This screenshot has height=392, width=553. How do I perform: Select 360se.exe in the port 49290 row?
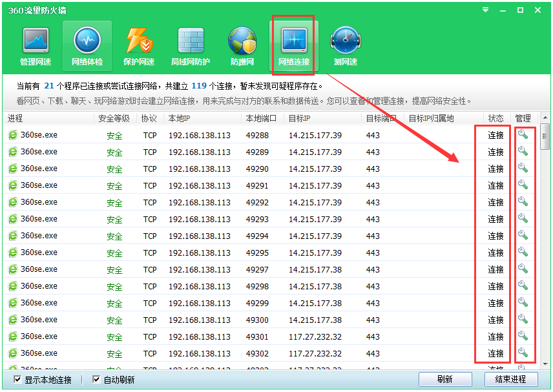pyautogui.click(x=39, y=169)
